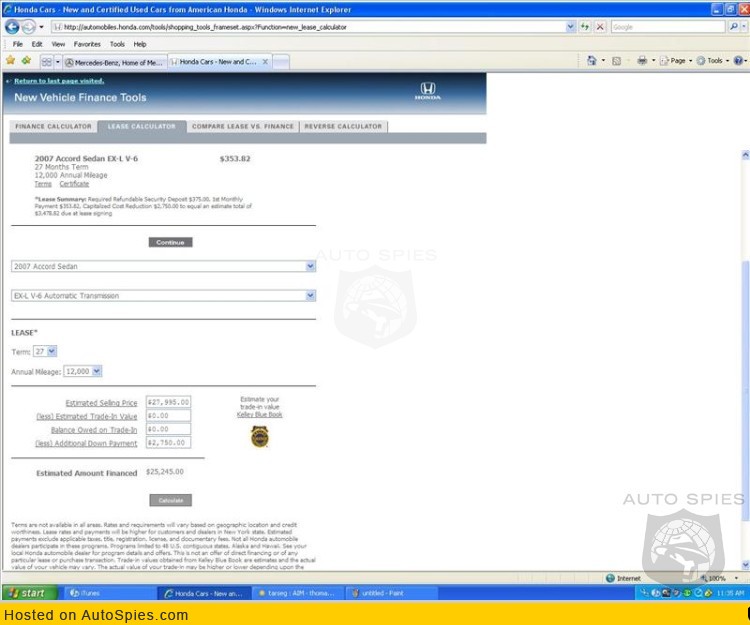
Task: Open the Terms link under Accord summary
Action: pos(43,184)
